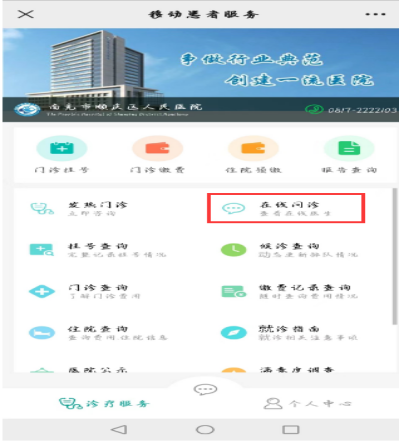Tap the hospital building banner image

click(x=200, y=75)
